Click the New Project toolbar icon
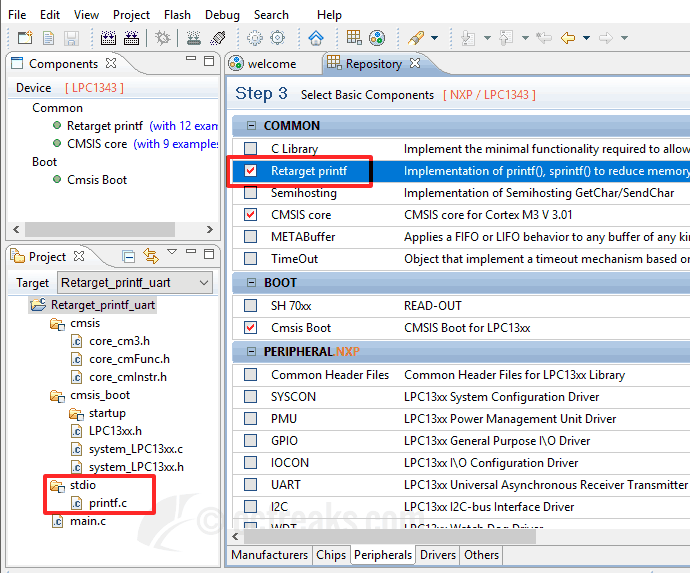This screenshot has height=573, width=690. (x=25, y=38)
